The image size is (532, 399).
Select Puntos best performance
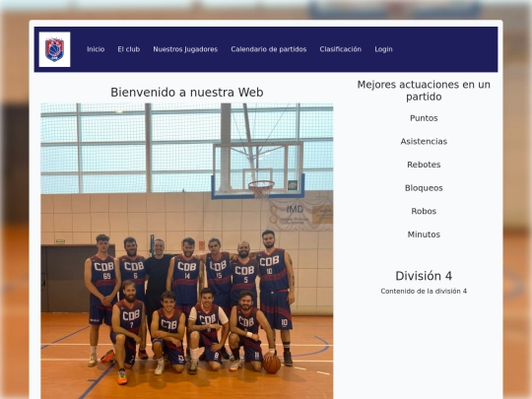coord(424,118)
